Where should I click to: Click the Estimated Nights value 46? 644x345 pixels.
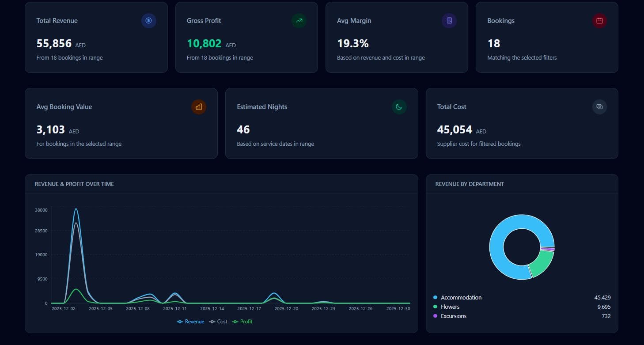[243, 129]
